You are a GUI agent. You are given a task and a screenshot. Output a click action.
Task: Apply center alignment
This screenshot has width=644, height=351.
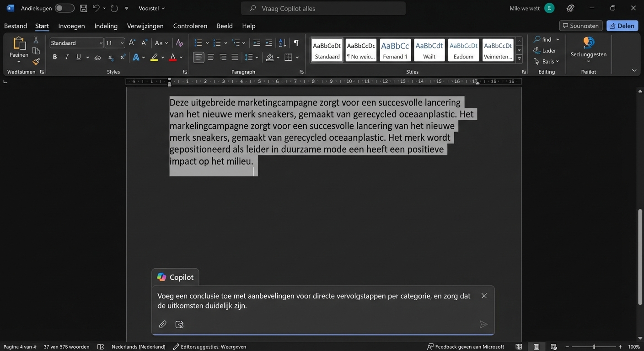point(210,57)
